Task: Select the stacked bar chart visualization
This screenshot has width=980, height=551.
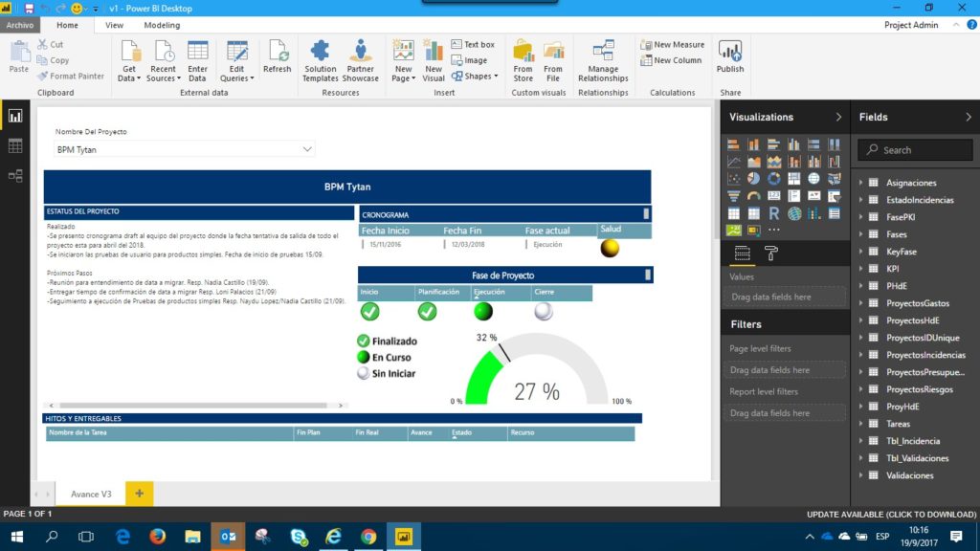Action: click(x=734, y=144)
